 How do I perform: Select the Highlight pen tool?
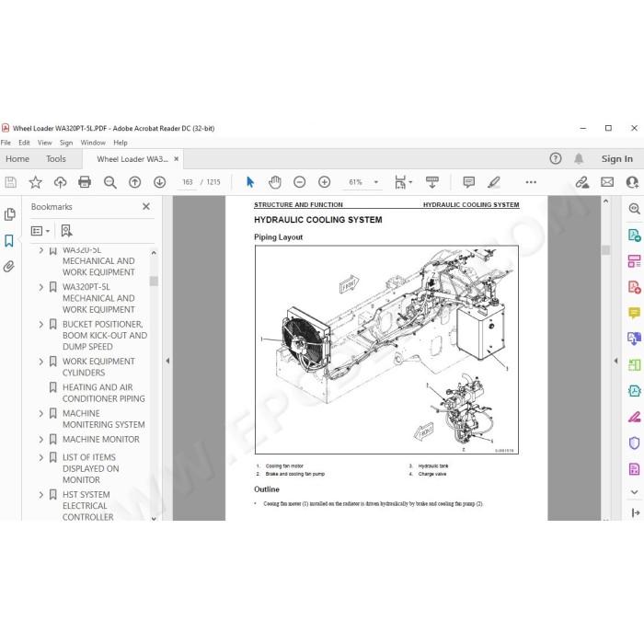click(494, 182)
